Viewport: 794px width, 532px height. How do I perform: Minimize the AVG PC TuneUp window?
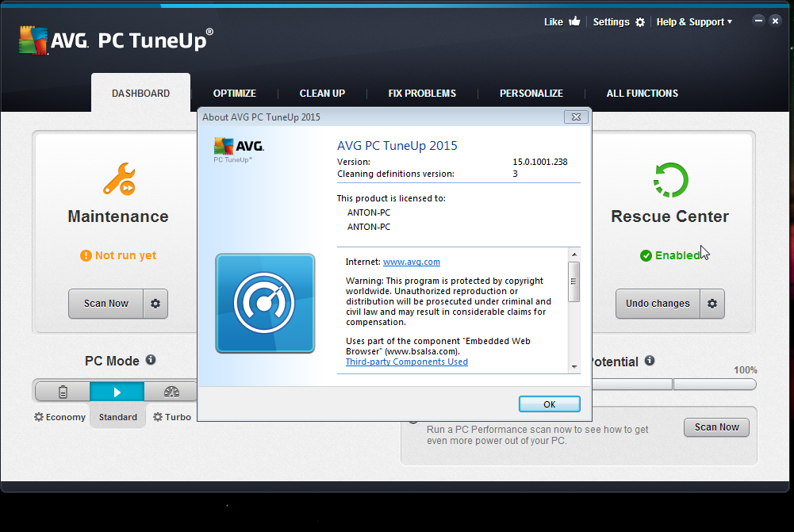point(758,21)
